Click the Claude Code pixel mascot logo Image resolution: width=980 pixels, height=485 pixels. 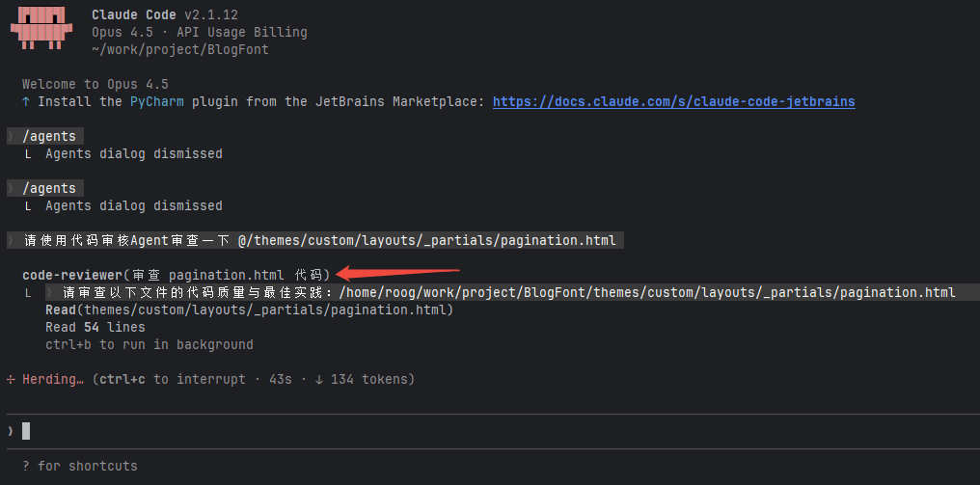point(41,30)
